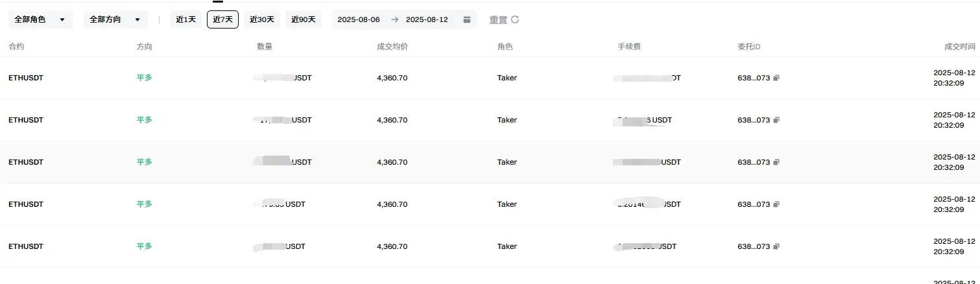The height and width of the screenshot is (284, 980).
Task: Select the 近90天 time filter
Action: 304,19
